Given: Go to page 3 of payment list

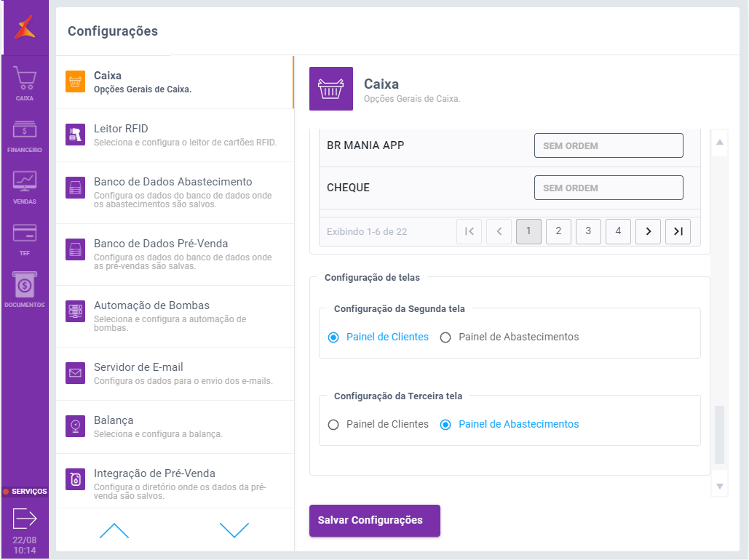Looking at the screenshot, I should (x=588, y=231).
